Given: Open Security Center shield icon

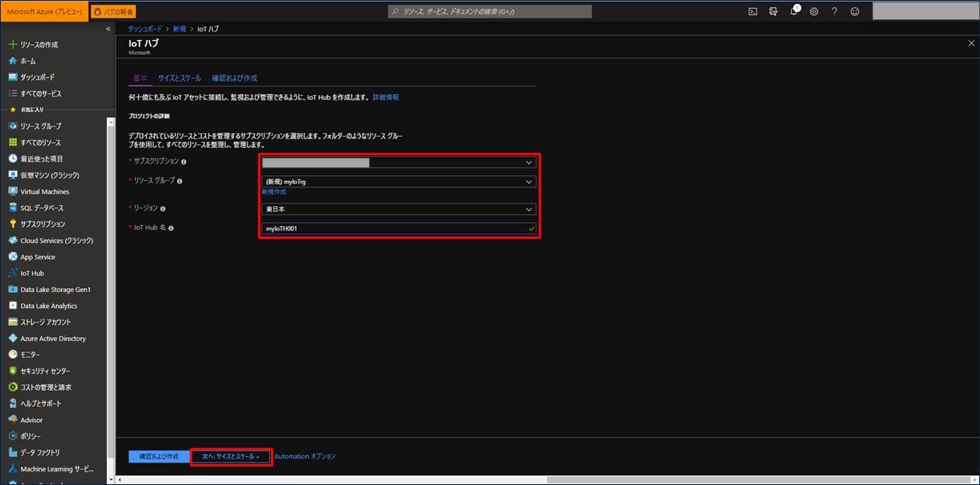Looking at the screenshot, I should point(13,371).
